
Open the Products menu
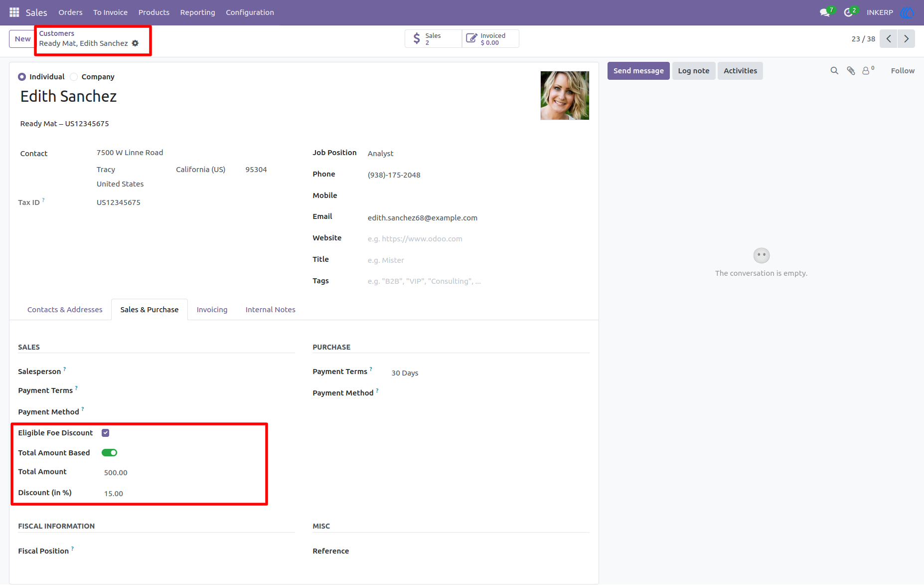[x=154, y=12]
